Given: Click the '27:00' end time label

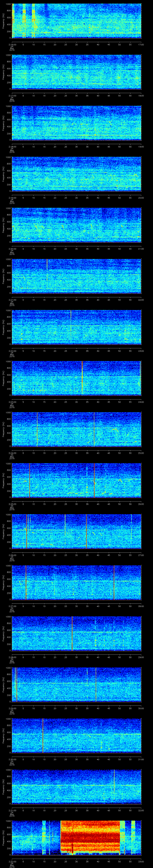Looking at the screenshot, I should coord(141,555).
